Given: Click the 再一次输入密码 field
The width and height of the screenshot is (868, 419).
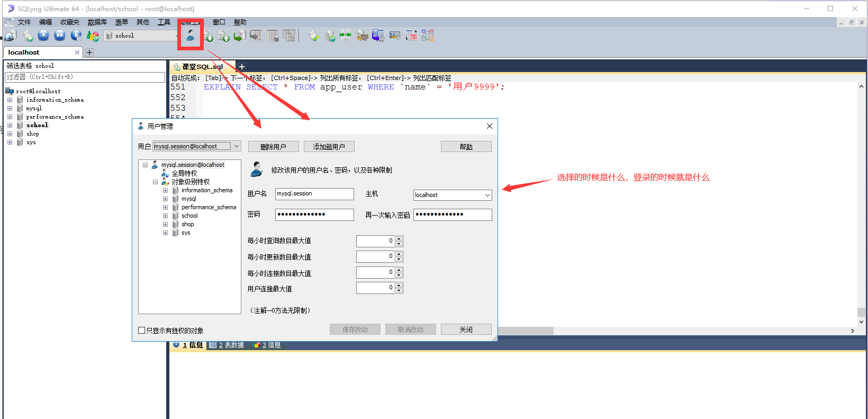Looking at the screenshot, I should coord(453,215).
